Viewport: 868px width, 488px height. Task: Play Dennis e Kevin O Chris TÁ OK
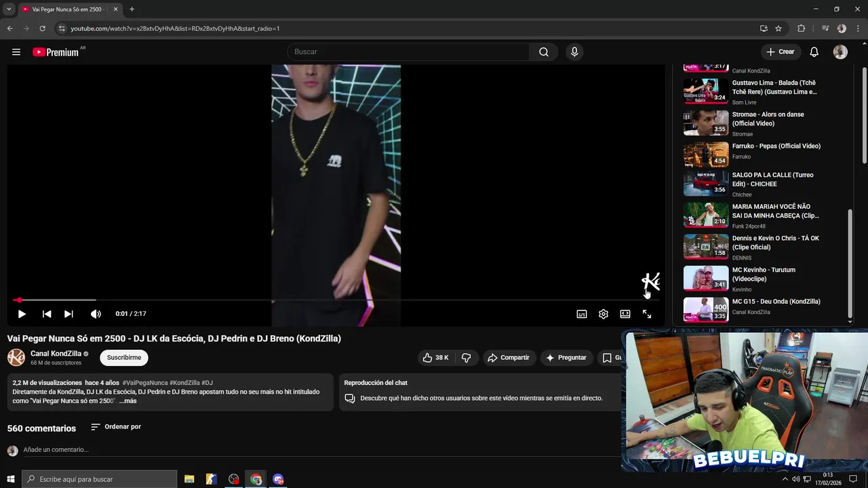pos(753,247)
